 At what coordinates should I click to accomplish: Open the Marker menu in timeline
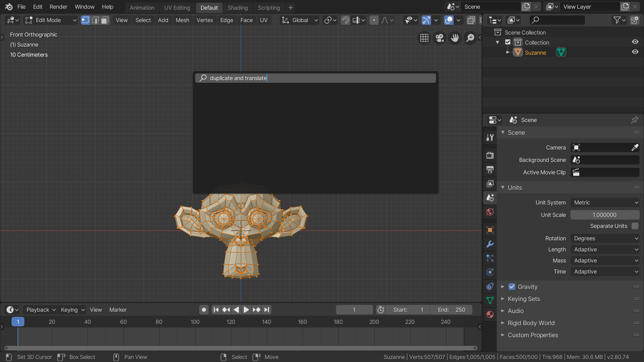[x=118, y=310]
